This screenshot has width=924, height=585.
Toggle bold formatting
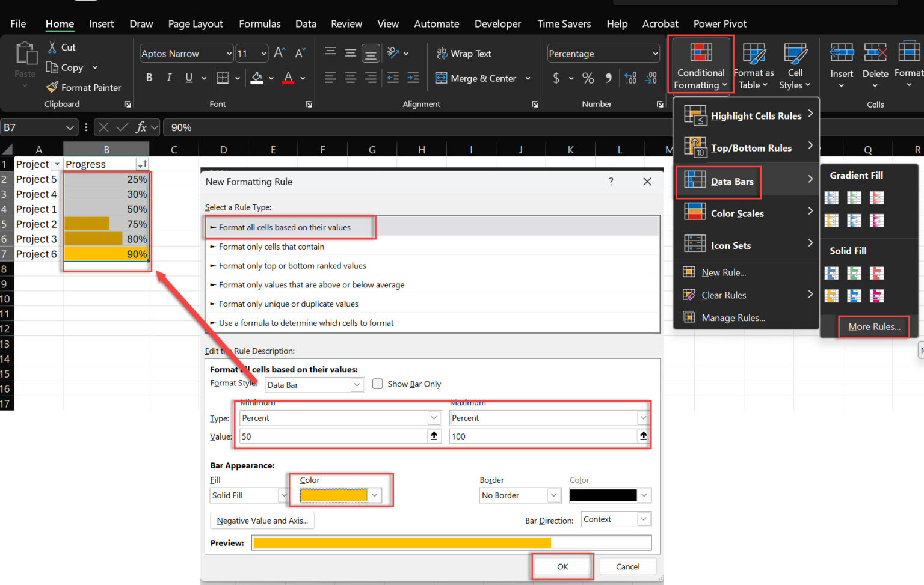coord(149,78)
